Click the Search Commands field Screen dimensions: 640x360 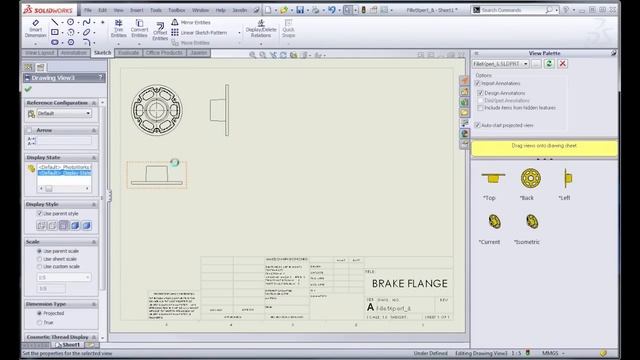(516, 10)
